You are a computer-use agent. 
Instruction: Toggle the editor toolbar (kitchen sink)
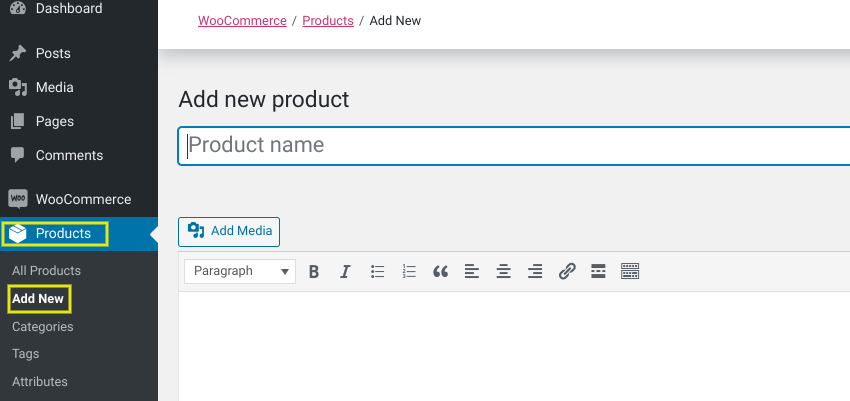[630, 271]
